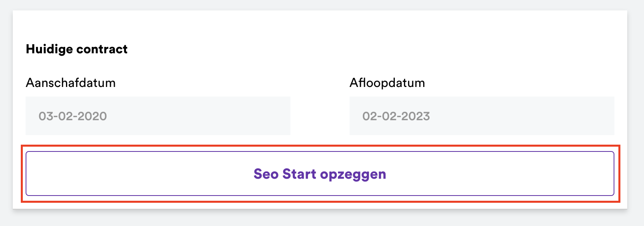Click the date text 02-02-2023
This screenshot has height=226, width=644.
[x=396, y=116]
